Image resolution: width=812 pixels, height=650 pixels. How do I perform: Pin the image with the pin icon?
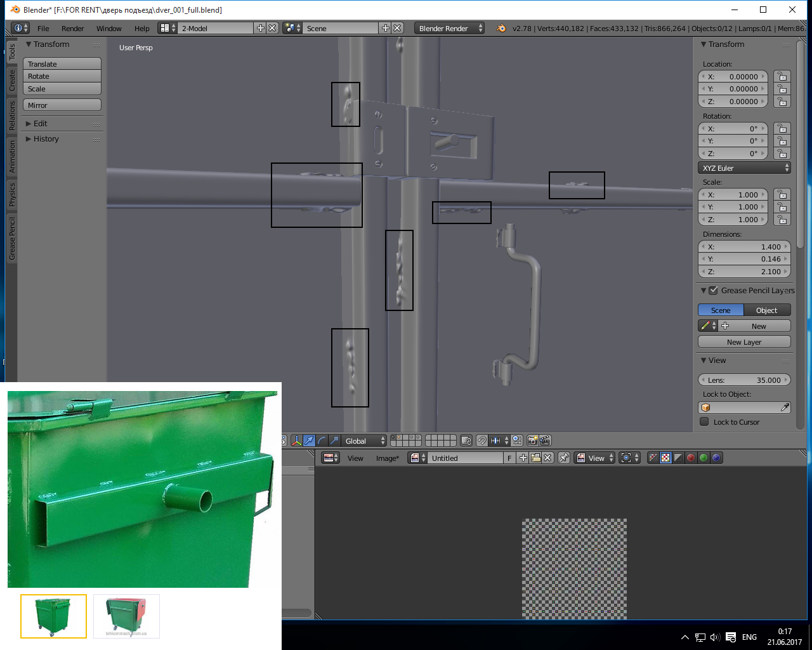(x=563, y=458)
